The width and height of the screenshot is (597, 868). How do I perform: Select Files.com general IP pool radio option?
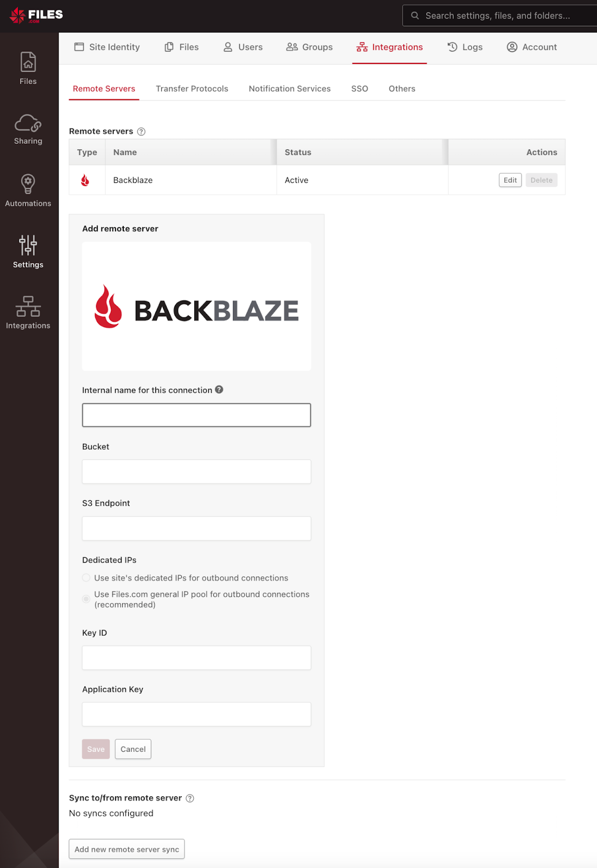[x=86, y=599]
